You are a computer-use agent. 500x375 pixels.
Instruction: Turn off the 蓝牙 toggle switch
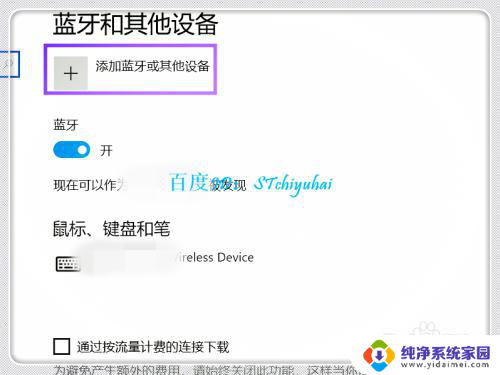72,150
